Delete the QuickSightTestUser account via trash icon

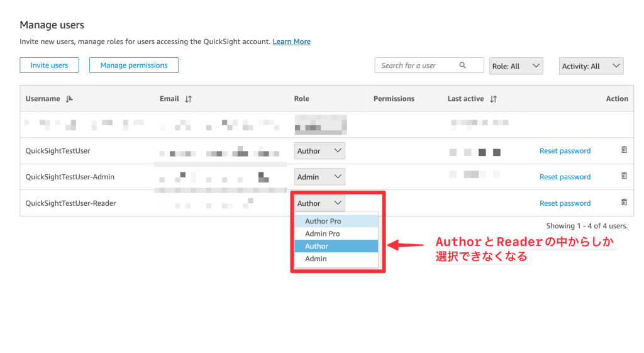(x=624, y=150)
